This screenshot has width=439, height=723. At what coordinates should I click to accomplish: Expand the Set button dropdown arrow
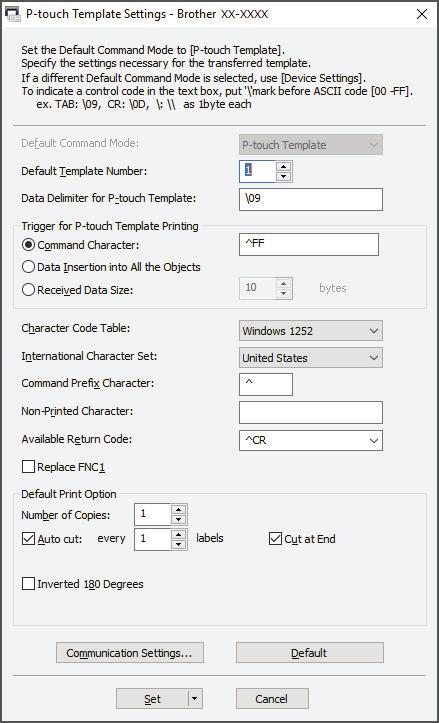tap(195, 699)
